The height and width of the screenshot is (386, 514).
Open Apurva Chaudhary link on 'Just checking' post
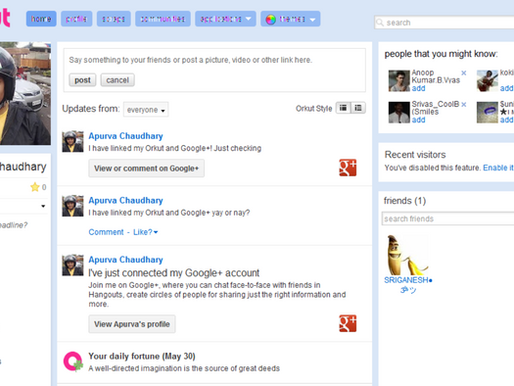tap(125, 136)
